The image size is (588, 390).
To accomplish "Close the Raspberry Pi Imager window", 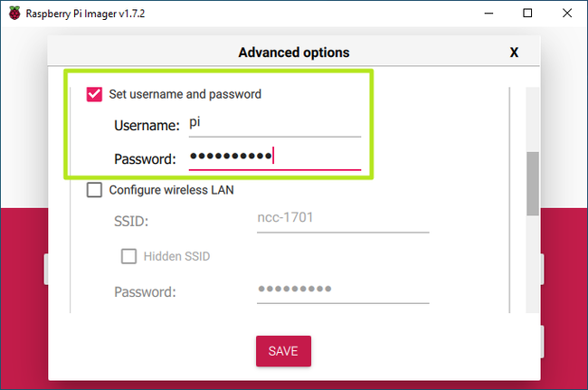I will pos(567,14).
